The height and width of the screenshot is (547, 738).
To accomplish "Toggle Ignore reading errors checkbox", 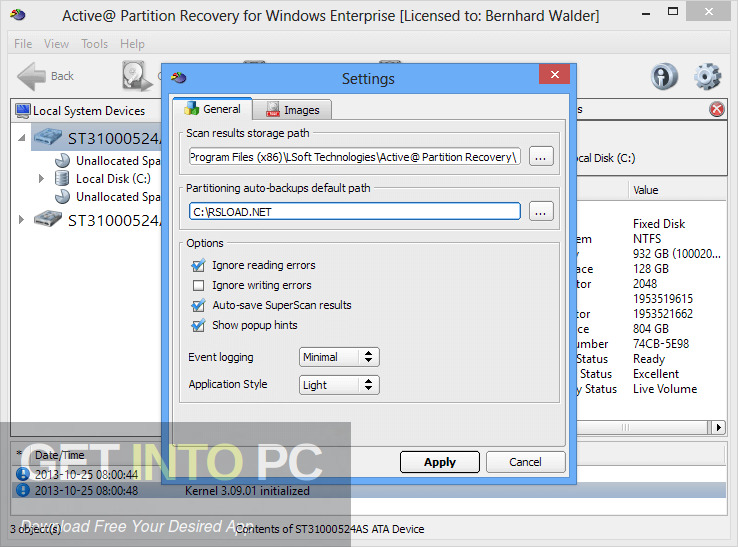I will coord(199,265).
